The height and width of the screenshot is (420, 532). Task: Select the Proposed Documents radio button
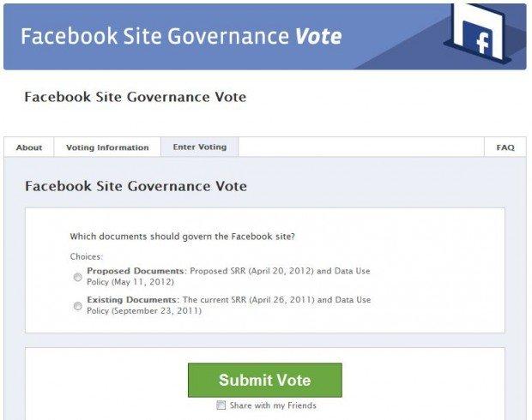78,277
